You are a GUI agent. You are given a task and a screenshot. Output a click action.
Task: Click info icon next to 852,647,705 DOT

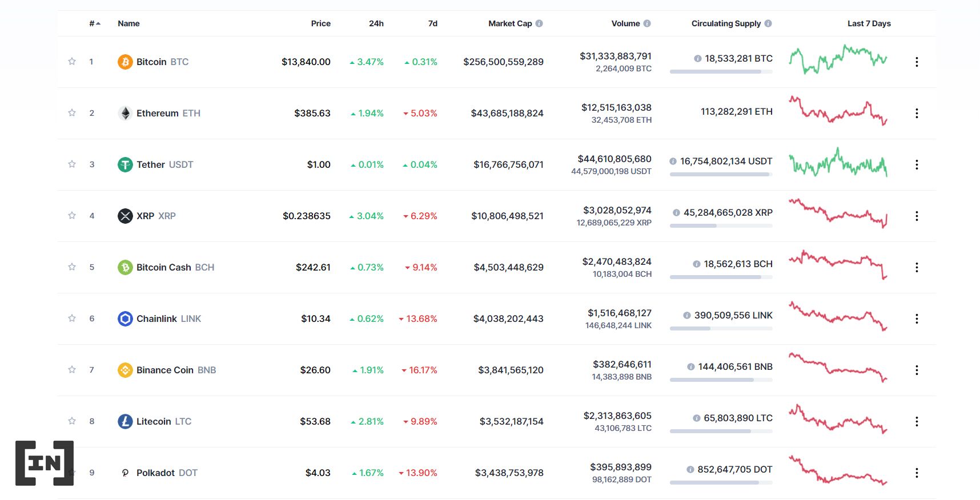[x=690, y=469]
